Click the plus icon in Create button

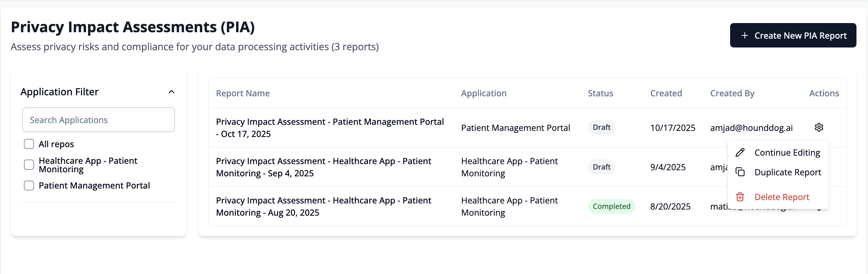tap(745, 36)
